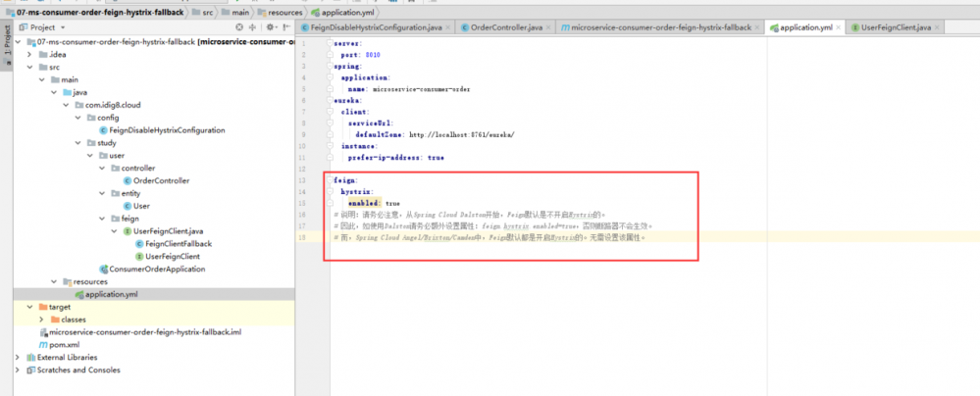Open the Project view selector dropdown
Screen dimensions: 980x396
click(43, 27)
